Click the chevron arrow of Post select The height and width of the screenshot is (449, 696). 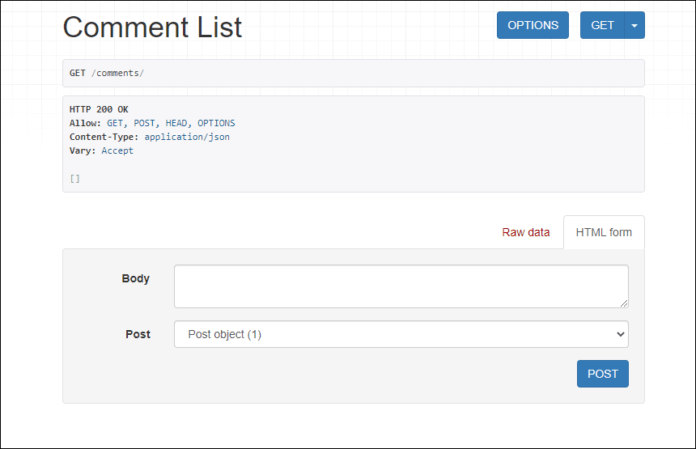620,334
